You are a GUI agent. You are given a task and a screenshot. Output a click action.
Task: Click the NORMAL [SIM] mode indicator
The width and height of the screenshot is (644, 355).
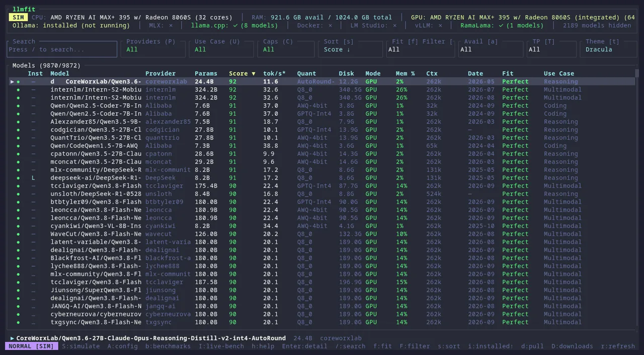point(32,346)
